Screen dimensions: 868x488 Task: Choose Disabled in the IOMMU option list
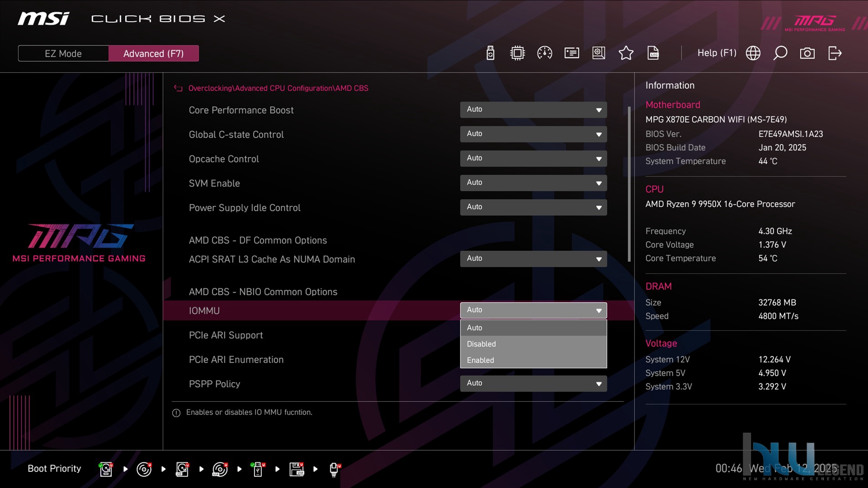click(x=533, y=344)
